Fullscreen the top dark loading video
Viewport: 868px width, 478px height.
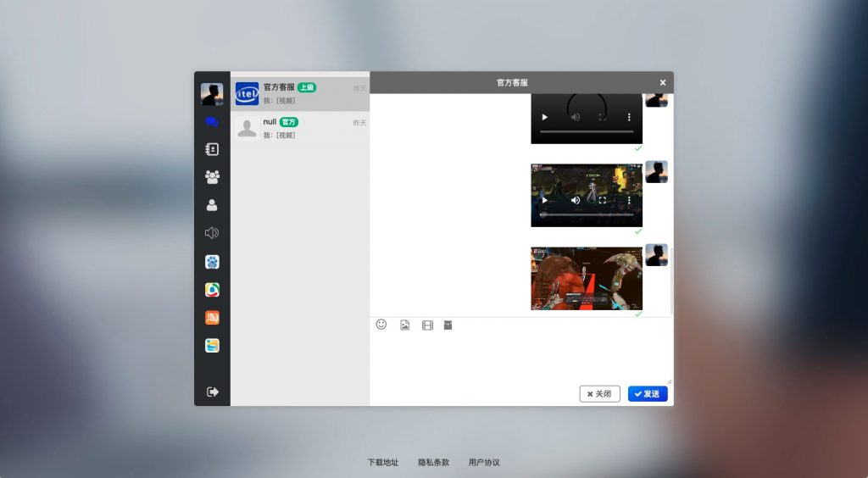[603, 117]
